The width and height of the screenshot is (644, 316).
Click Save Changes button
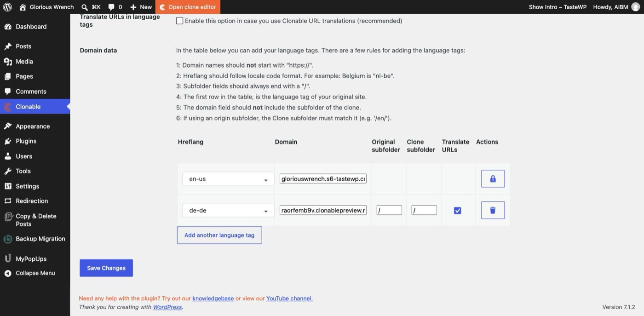point(106,268)
